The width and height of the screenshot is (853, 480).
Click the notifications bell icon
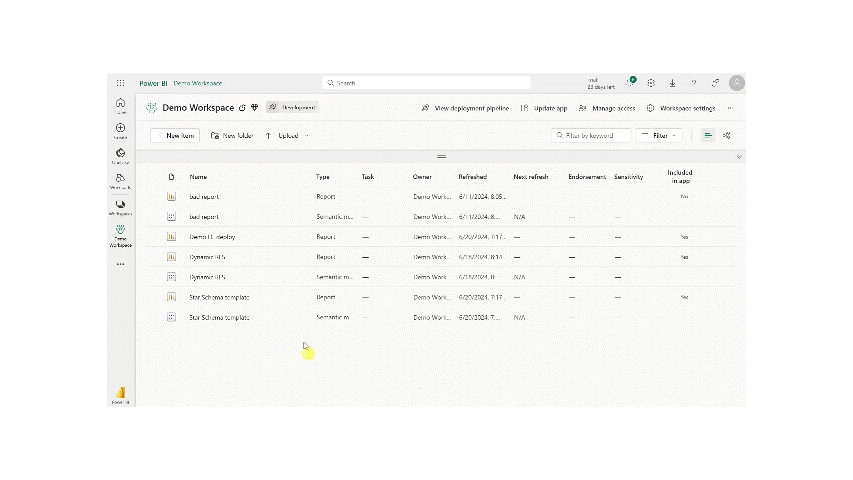click(631, 83)
